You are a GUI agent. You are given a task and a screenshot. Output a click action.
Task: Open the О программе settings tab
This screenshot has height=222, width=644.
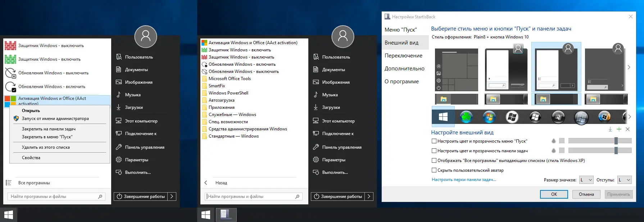pyautogui.click(x=402, y=82)
